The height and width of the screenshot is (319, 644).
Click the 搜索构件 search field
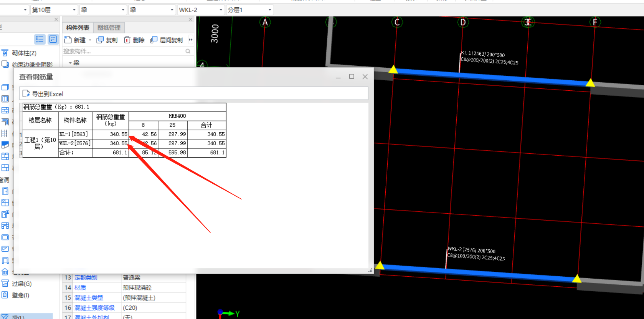[x=124, y=51]
